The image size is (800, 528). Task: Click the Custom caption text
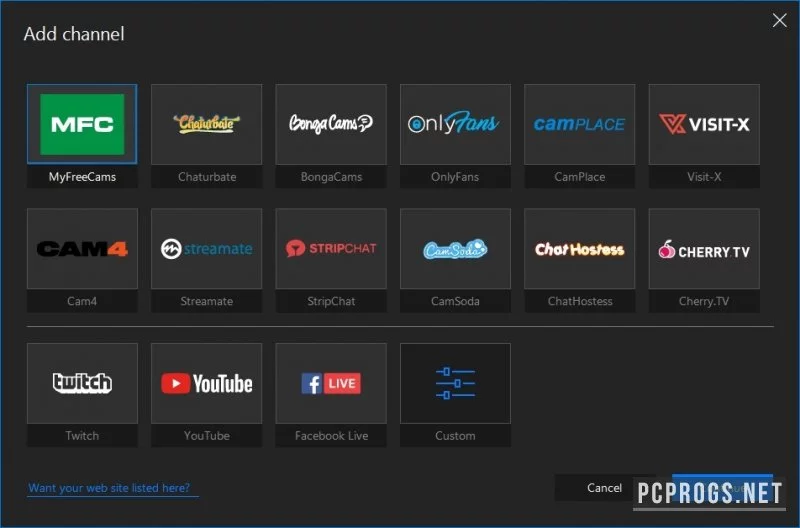(x=455, y=436)
